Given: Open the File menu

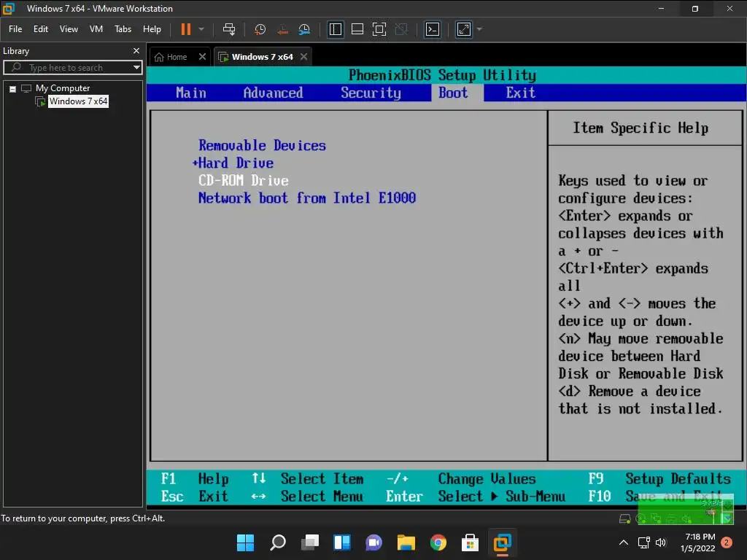Looking at the screenshot, I should coord(15,29).
